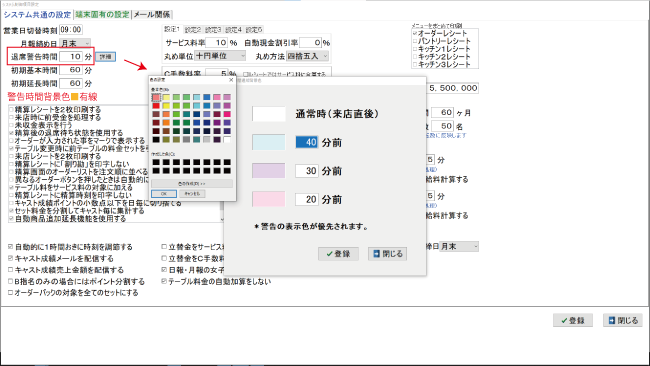Toggle 自動的に1時間おきに時刻を調節する checkbox
The width and height of the screenshot is (650, 366).
(x=10, y=247)
